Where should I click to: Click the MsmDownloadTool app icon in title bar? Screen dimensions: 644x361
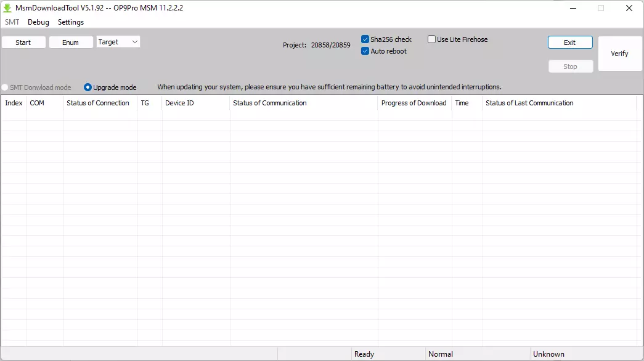(8, 8)
